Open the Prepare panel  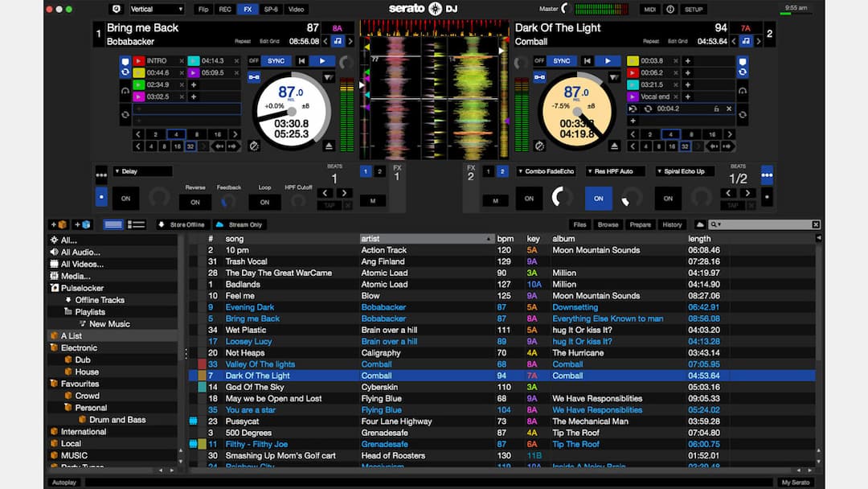pos(640,224)
